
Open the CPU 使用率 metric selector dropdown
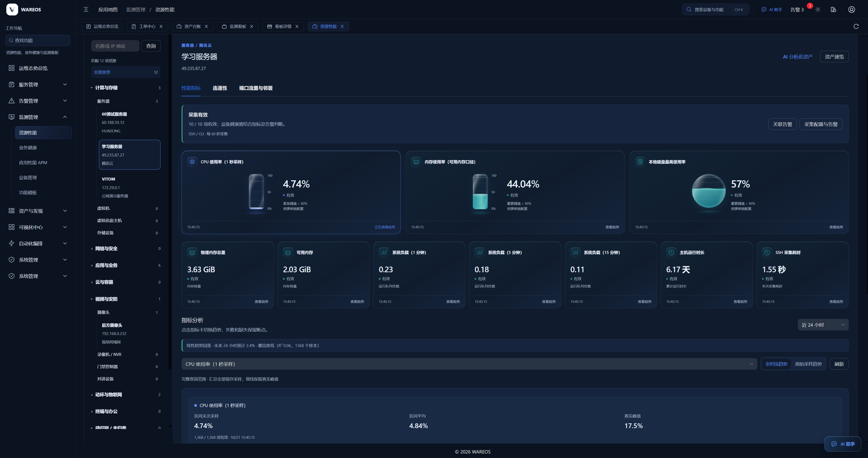point(469,364)
